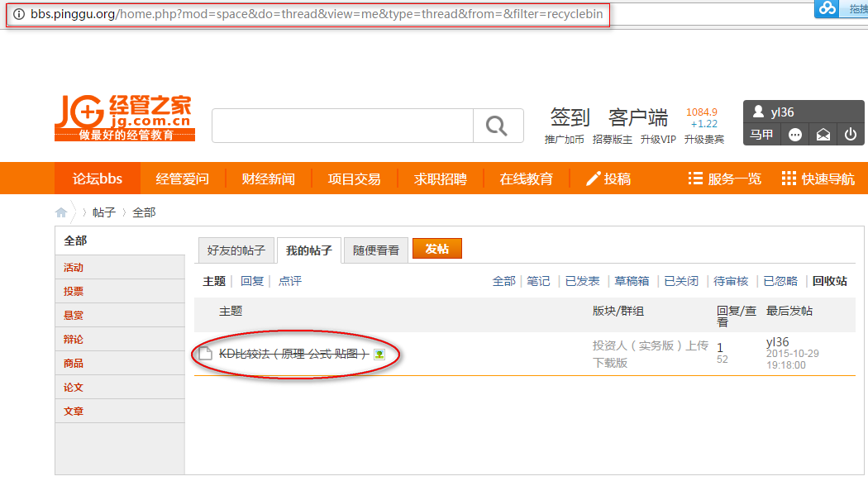Open the 项目交易 nav item
The width and height of the screenshot is (868, 481).
355,179
